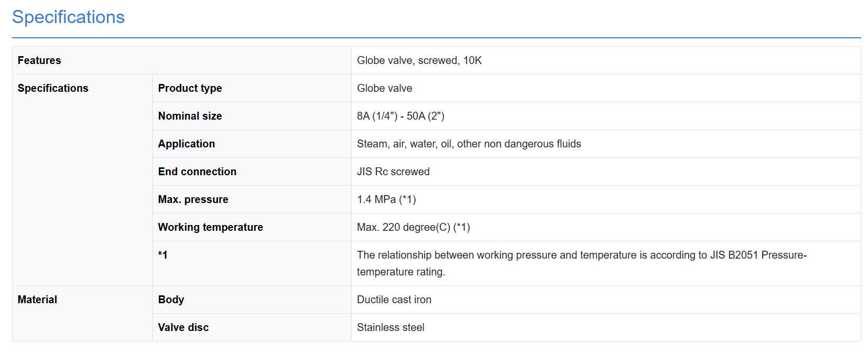Select the 'Max. 220 degree(C)' value
This screenshot has height=352, width=868.
[x=413, y=227]
